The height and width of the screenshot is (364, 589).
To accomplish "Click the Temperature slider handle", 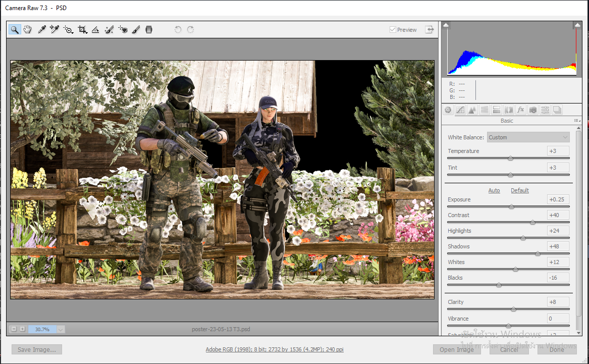I will click(x=510, y=158).
